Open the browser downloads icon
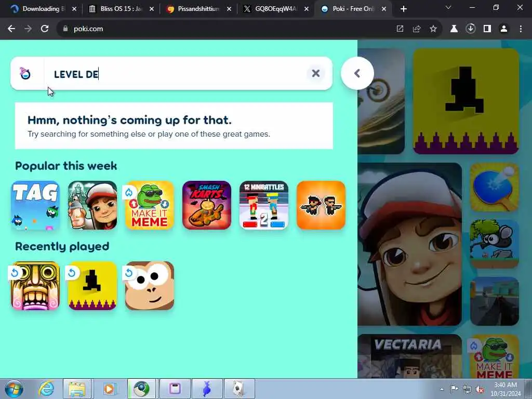This screenshot has height=399, width=532. (471, 29)
